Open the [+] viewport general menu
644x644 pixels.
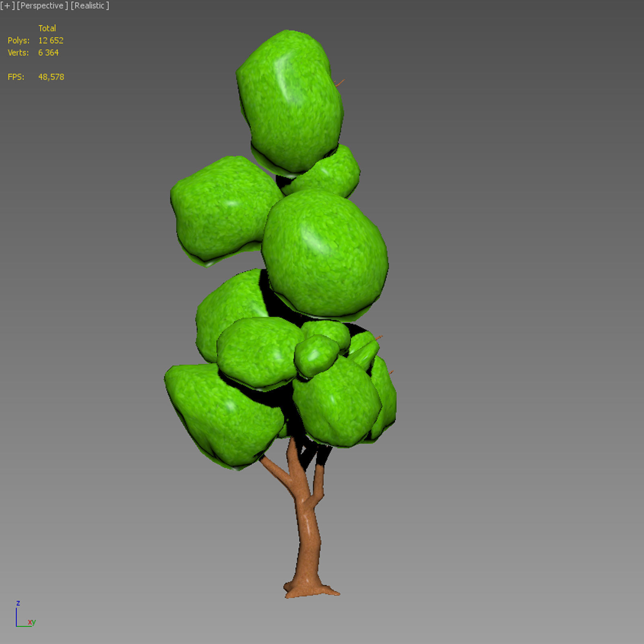pyautogui.click(x=8, y=6)
